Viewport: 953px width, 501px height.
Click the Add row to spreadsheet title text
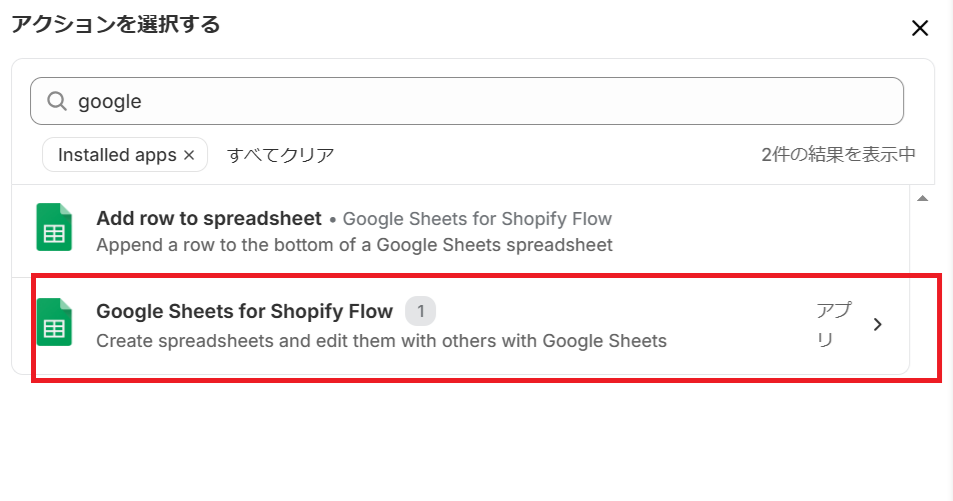point(208,218)
